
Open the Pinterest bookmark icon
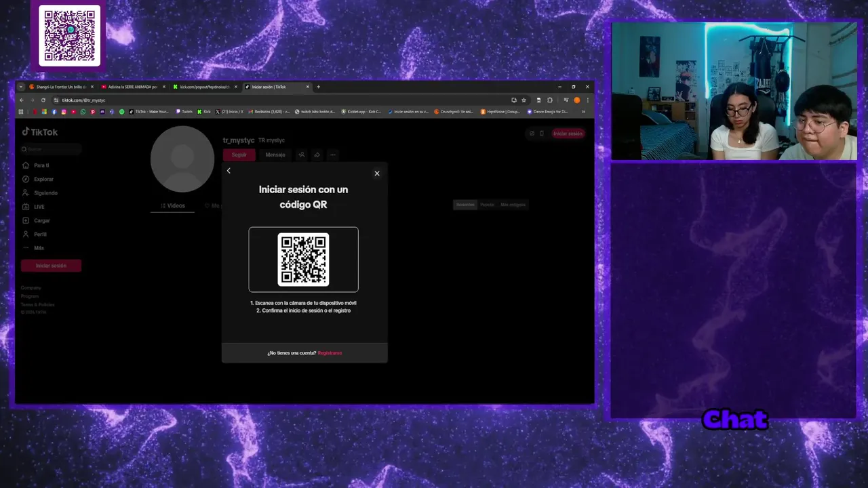(x=93, y=112)
